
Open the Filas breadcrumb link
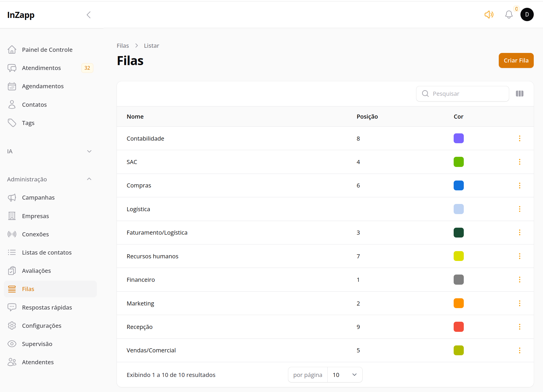click(123, 45)
